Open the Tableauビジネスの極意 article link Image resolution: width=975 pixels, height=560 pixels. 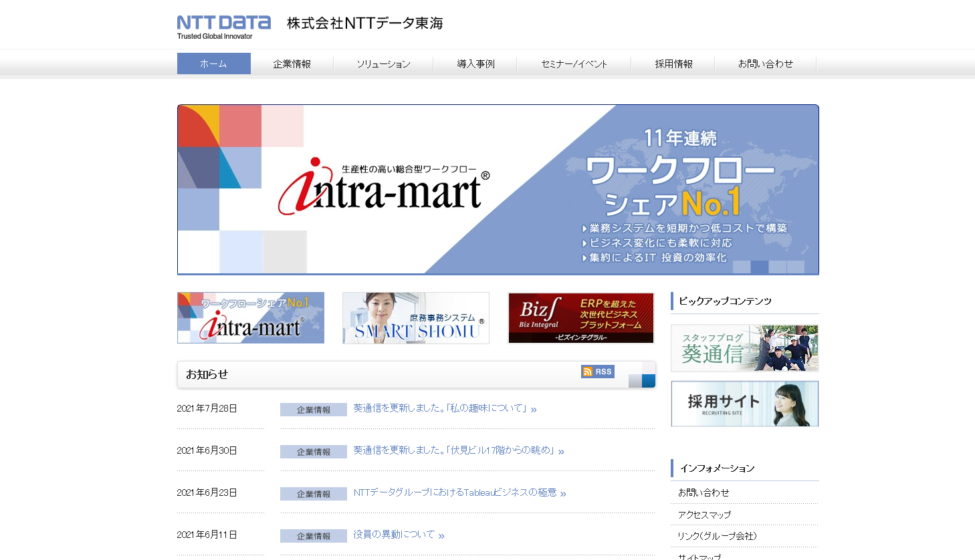pyautogui.click(x=457, y=493)
